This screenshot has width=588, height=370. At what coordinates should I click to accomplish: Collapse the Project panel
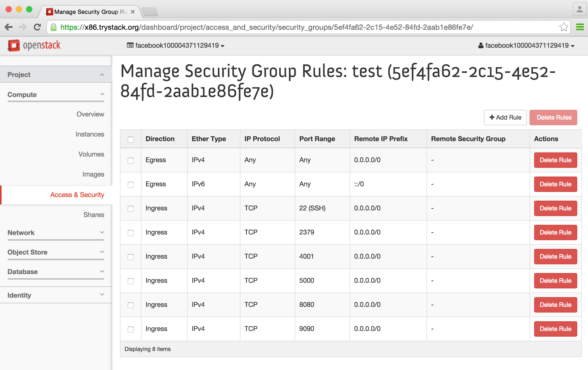click(56, 74)
